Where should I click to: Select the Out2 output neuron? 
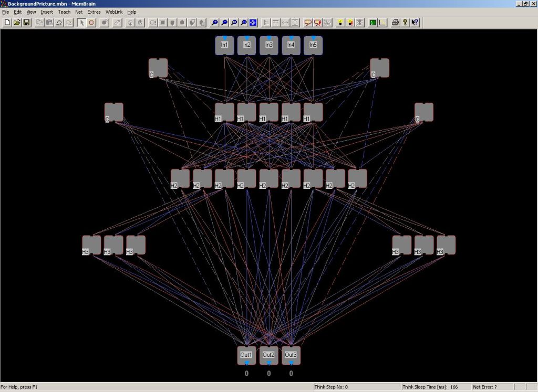(268, 355)
